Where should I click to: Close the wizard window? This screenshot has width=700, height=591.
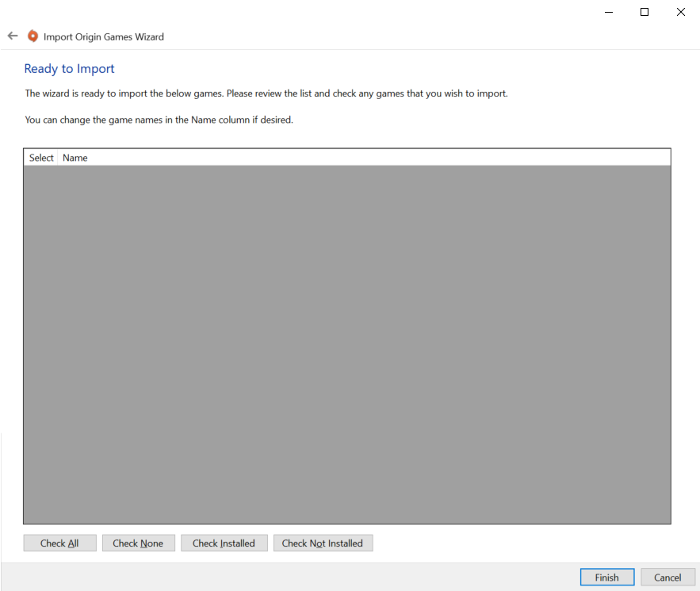(x=680, y=12)
